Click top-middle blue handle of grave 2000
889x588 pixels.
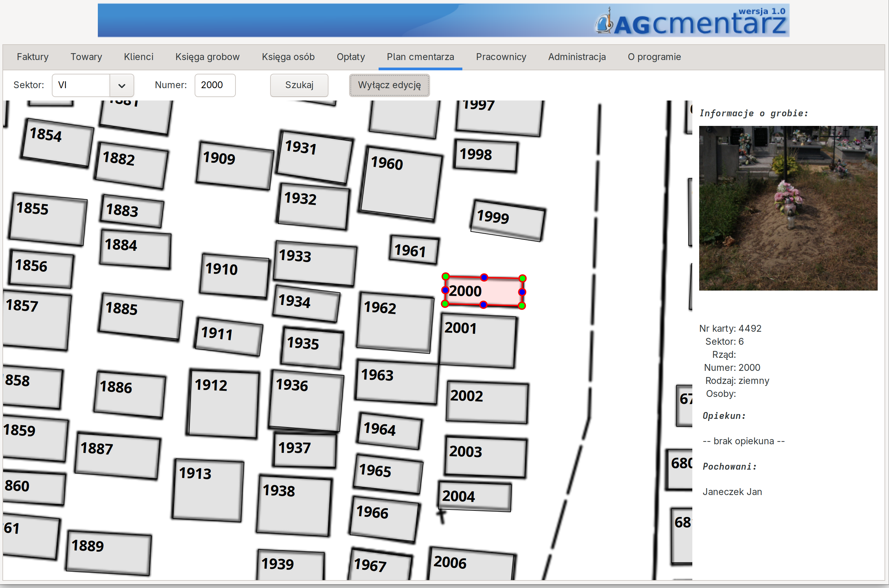coord(484,278)
